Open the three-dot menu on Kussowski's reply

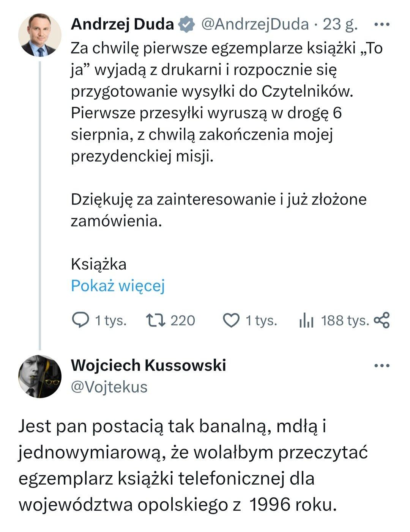(x=382, y=366)
